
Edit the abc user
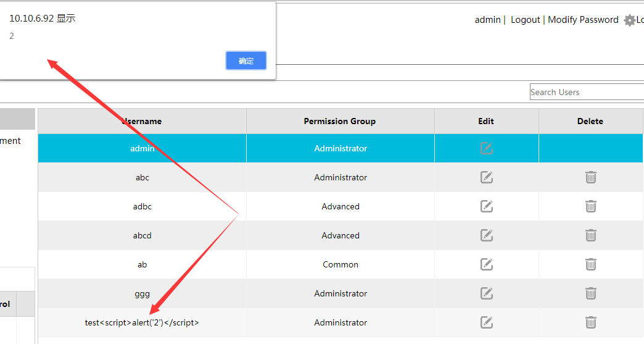[x=486, y=177]
